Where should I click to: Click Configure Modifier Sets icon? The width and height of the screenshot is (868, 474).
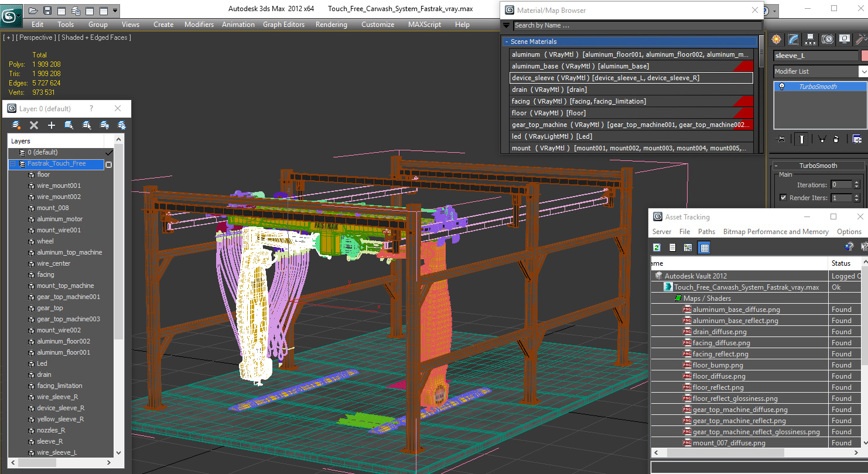click(857, 139)
